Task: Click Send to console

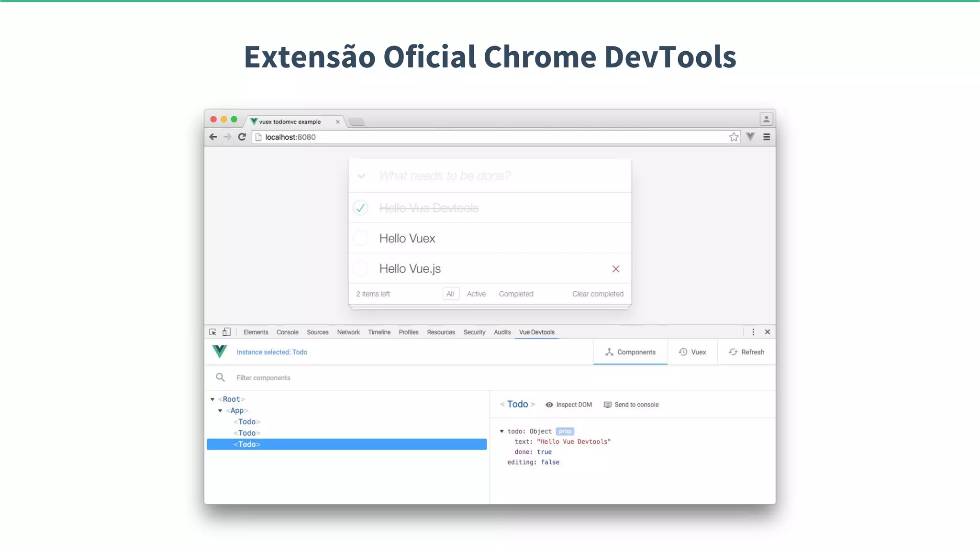Action: 631,405
